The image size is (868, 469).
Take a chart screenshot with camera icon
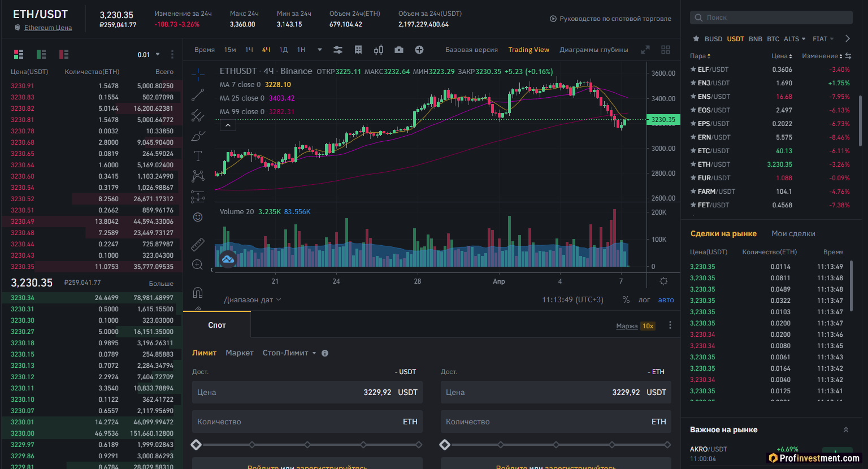(x=399, y=50)
